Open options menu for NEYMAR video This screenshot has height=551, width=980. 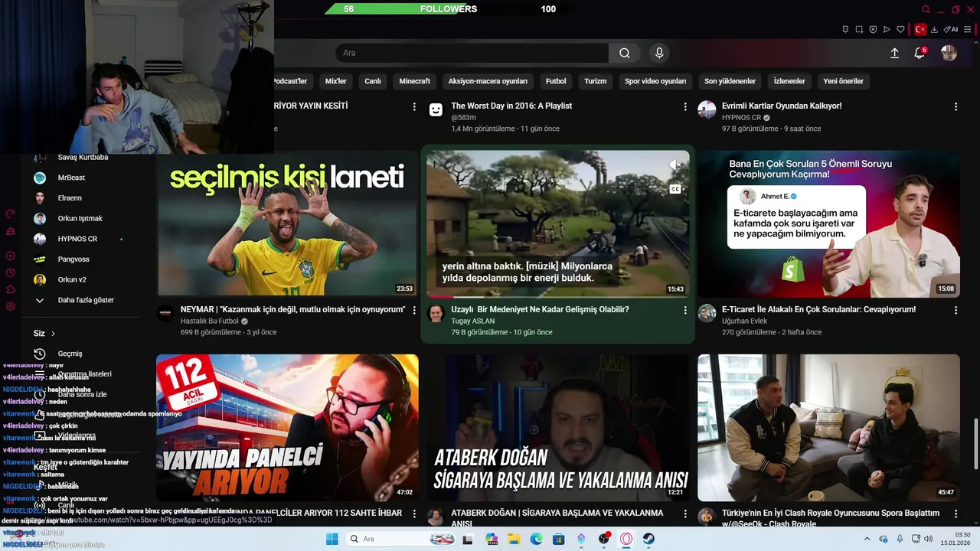pos(414,310)
